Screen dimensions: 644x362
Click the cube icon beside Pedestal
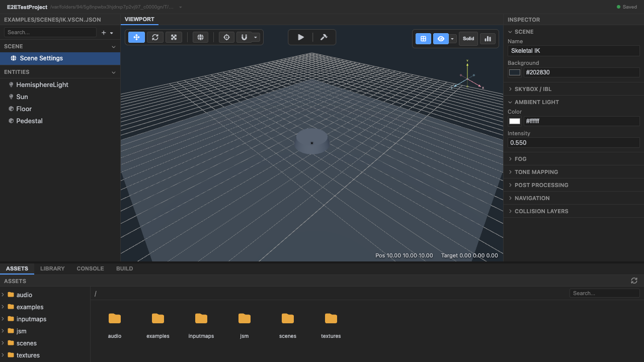(x=11, y=121)
